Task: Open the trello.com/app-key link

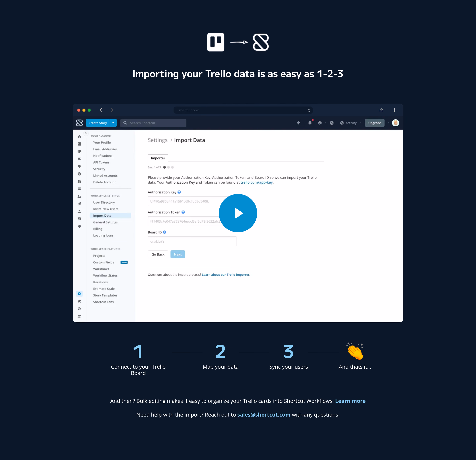Action: pos(257,182)
